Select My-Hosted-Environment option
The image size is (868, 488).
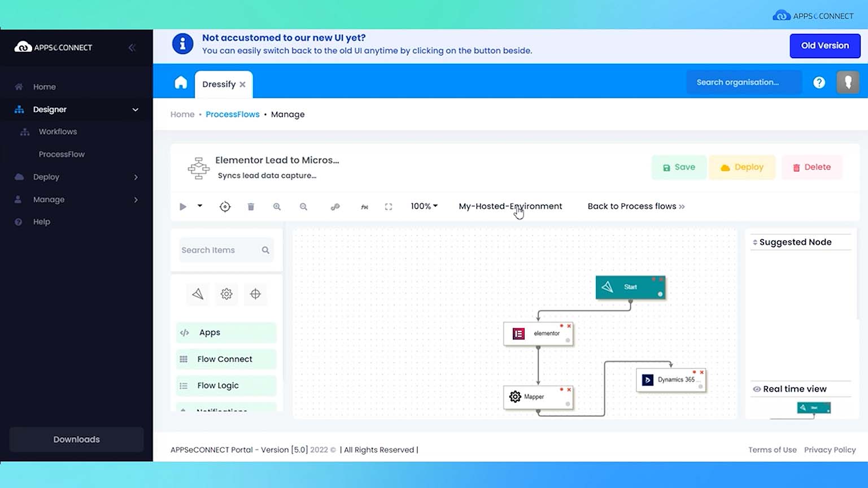(x=511, y=206)
